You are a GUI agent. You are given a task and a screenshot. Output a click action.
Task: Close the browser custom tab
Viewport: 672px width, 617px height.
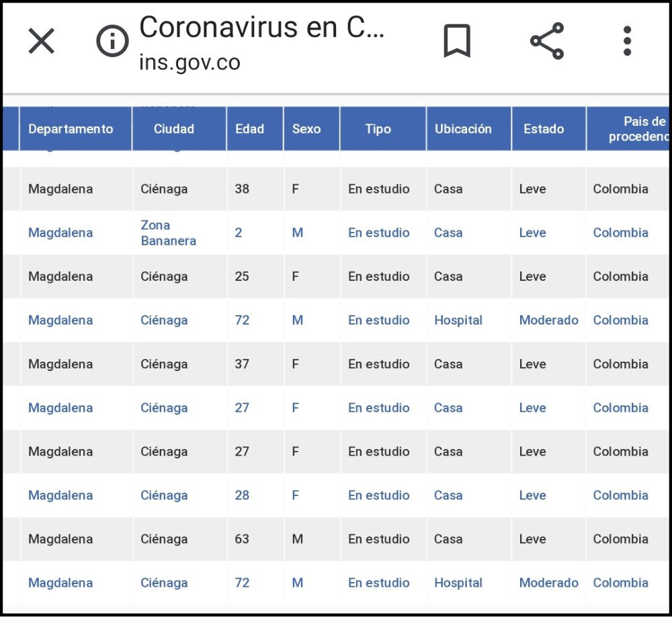[x=41, y=42]
